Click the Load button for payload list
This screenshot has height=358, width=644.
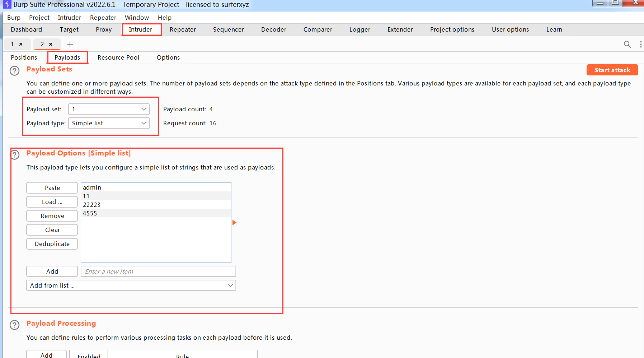pyautogui.click(x=52, y=202)
